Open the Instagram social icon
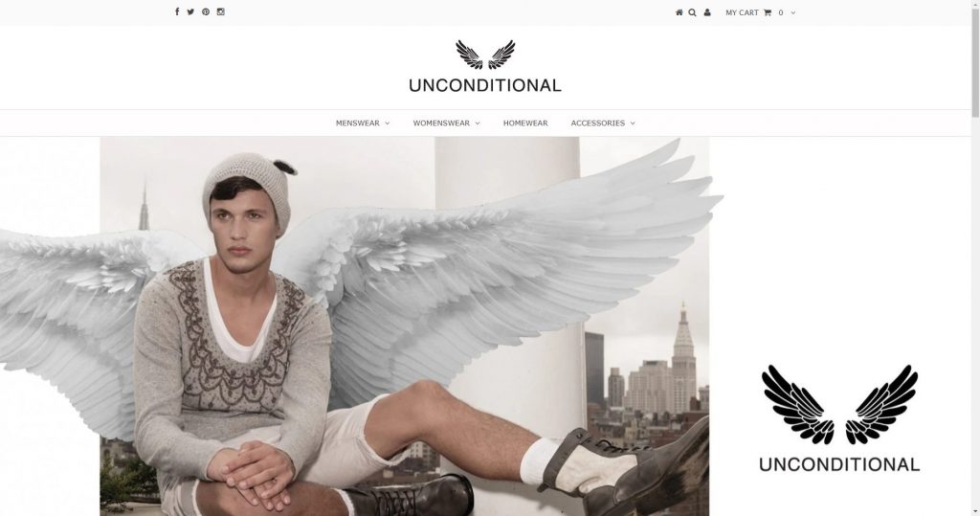Screen dimensions: 980x516 [x=221, y=11]
